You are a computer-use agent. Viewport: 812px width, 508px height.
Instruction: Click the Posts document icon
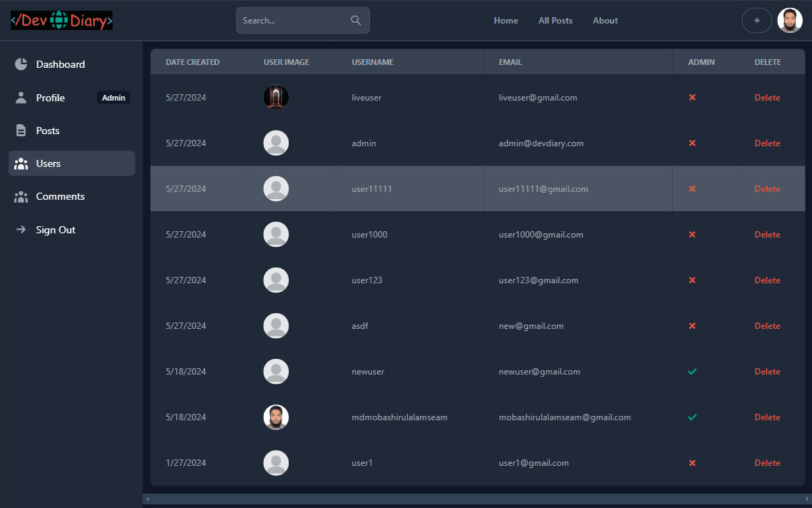[21, 131]
